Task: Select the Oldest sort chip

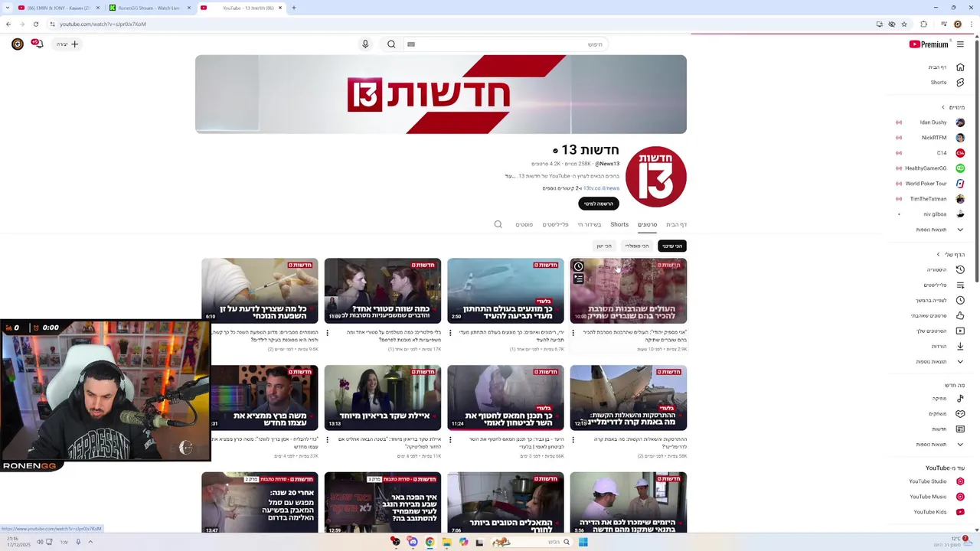Action: pyautogui.click(x=605, y=246)
